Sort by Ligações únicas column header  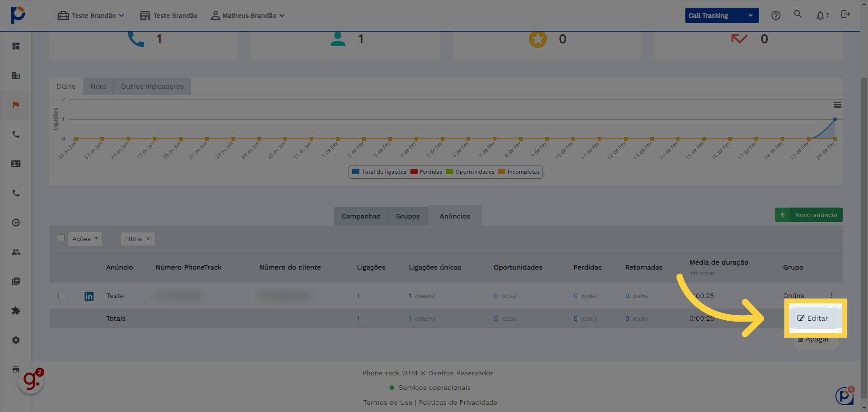tap(435, 267)
